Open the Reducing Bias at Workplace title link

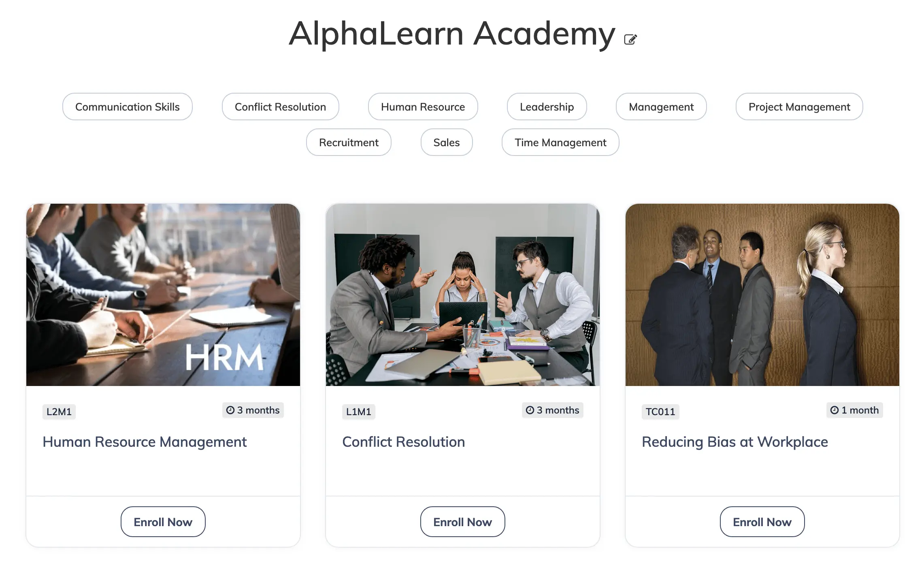coord(735,442)
